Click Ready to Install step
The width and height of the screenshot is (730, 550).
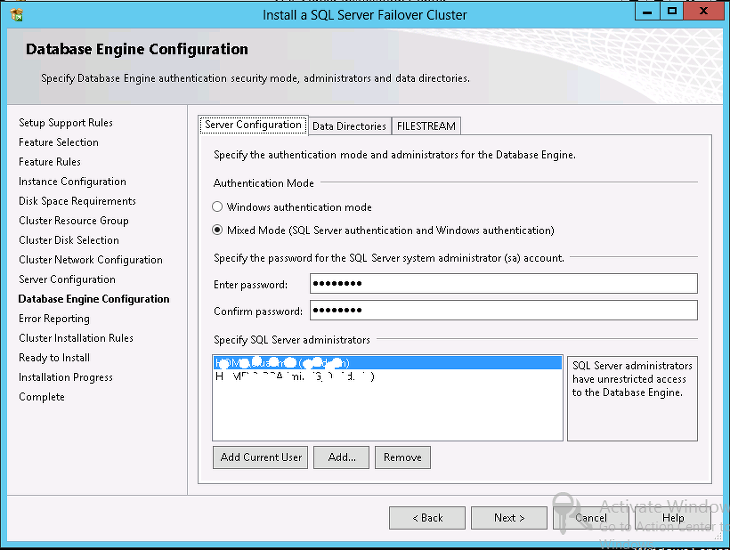pos(54,357)
